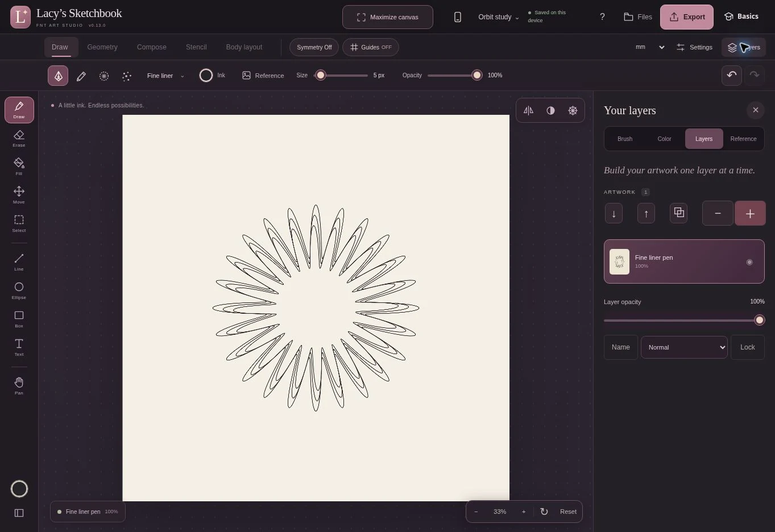Move layer up with arrow button

(646, 213)
